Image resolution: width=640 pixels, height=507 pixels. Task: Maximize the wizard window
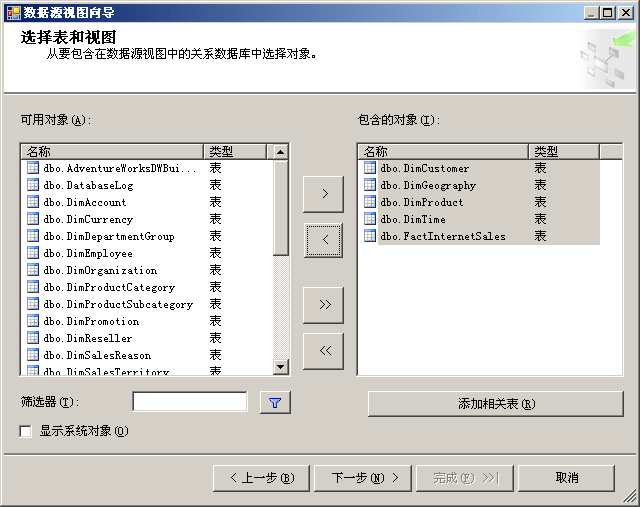[608, 13]
